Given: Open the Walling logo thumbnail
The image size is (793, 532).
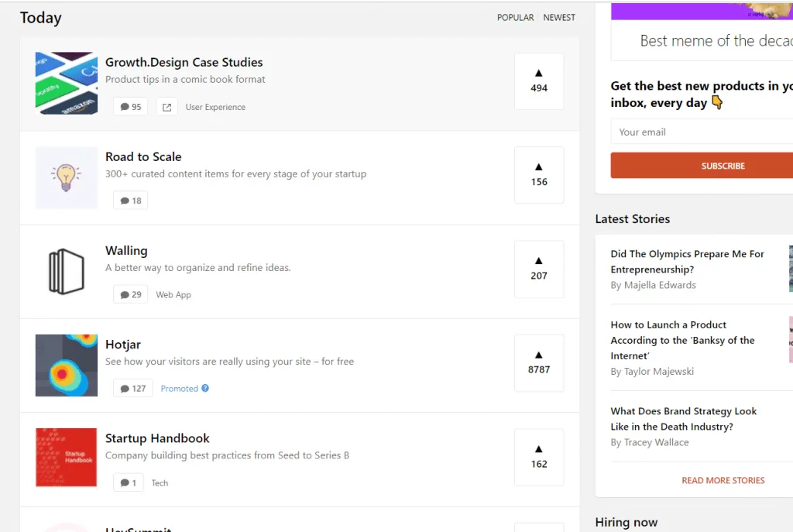Looking at the screenshot, I should pos(67,271).
